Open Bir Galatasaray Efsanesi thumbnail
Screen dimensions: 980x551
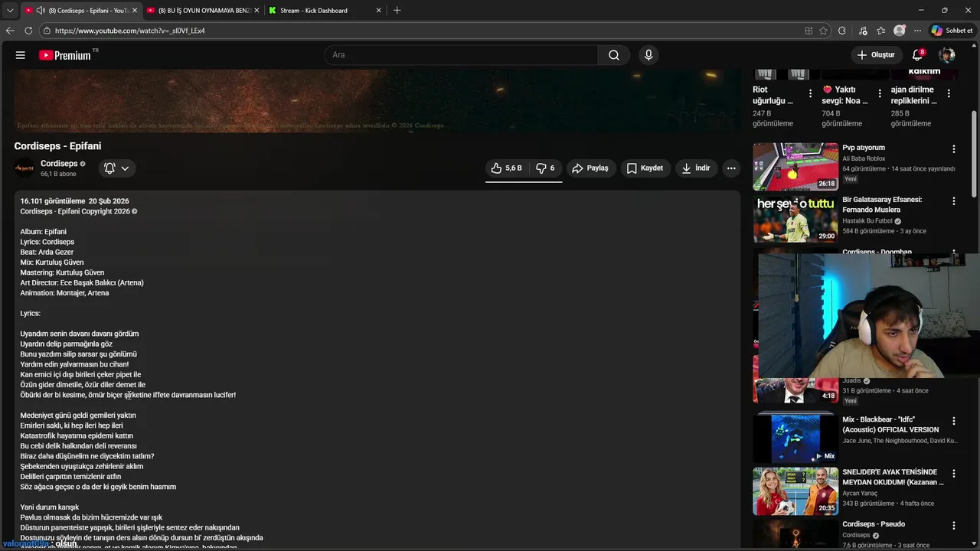click(795, 219)
